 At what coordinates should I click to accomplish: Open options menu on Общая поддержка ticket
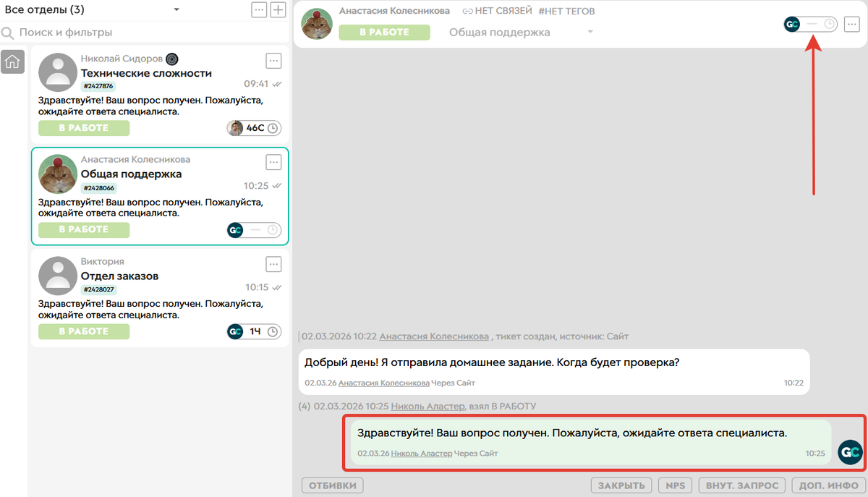click(273, 161)
